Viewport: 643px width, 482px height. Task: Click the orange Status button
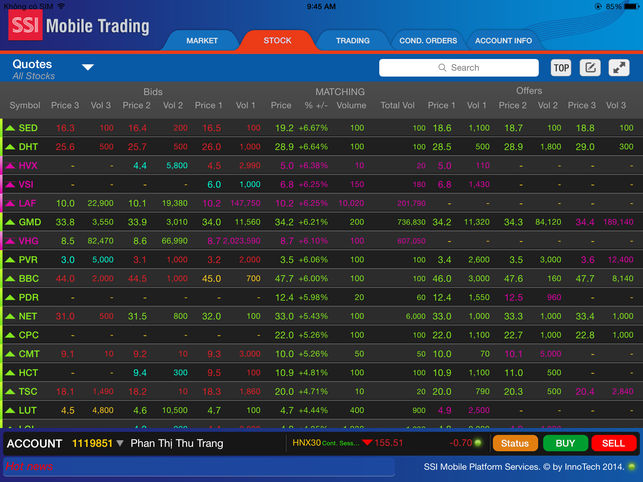[x=515, y=443]
